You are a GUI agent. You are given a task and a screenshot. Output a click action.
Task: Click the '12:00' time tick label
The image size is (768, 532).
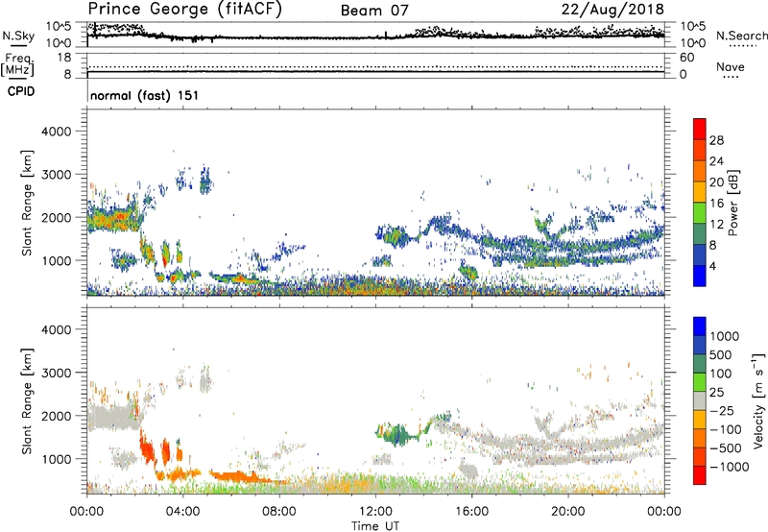click(375, 512)
